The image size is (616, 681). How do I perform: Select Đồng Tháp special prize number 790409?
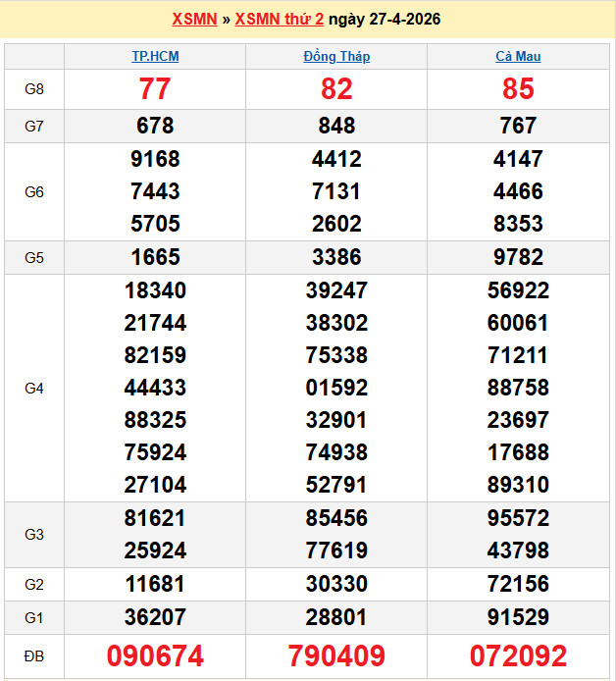(336, 656)
